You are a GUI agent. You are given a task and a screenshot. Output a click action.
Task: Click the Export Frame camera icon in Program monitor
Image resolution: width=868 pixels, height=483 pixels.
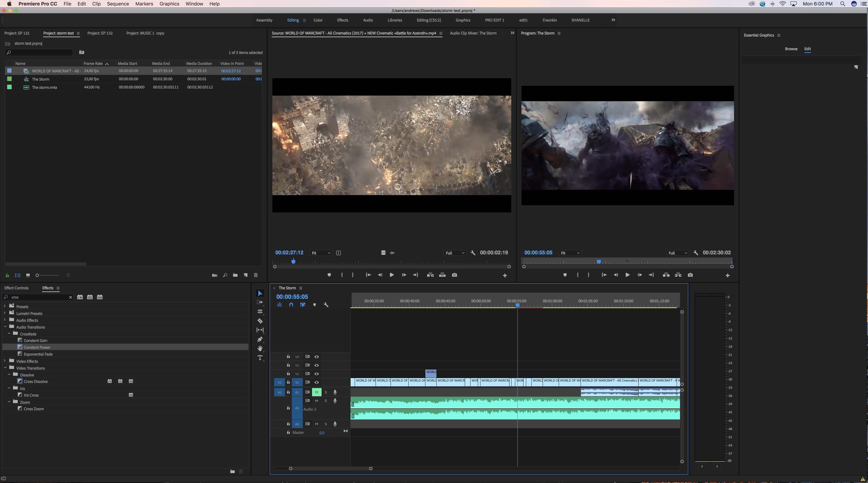tap(690, 275)
